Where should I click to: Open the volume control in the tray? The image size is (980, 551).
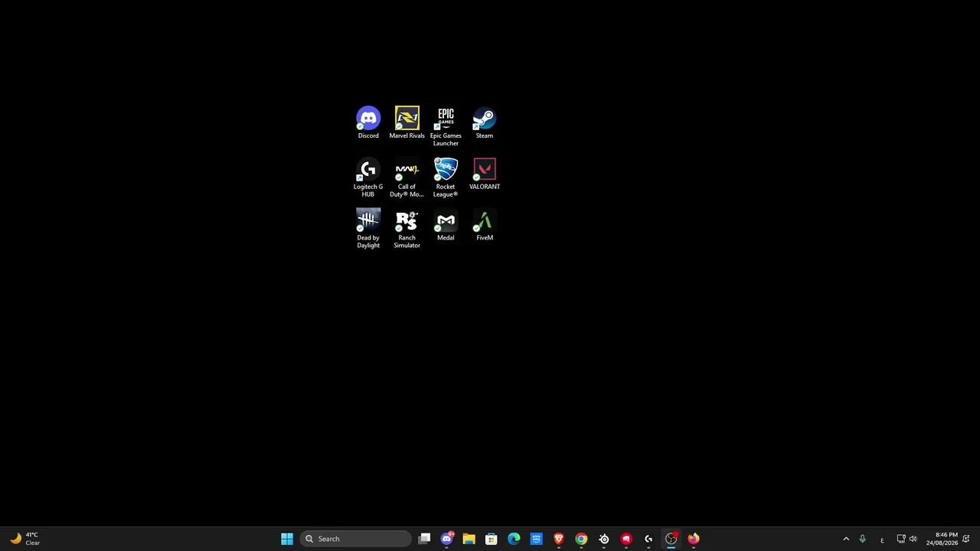pyautogui.click(x=913, y=539)
